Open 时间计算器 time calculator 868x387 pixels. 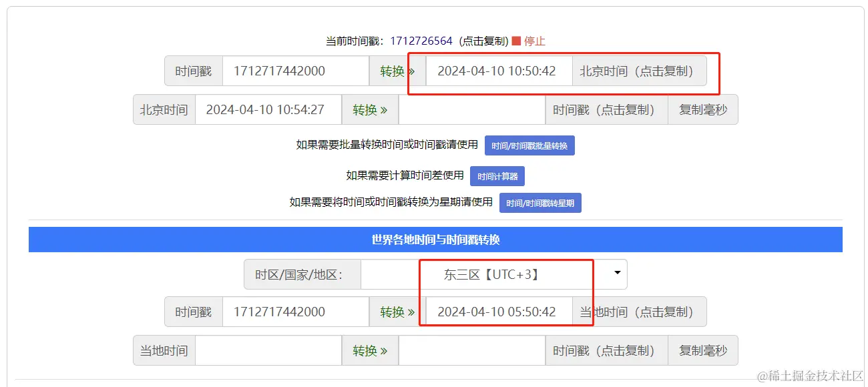coord(497,176)
